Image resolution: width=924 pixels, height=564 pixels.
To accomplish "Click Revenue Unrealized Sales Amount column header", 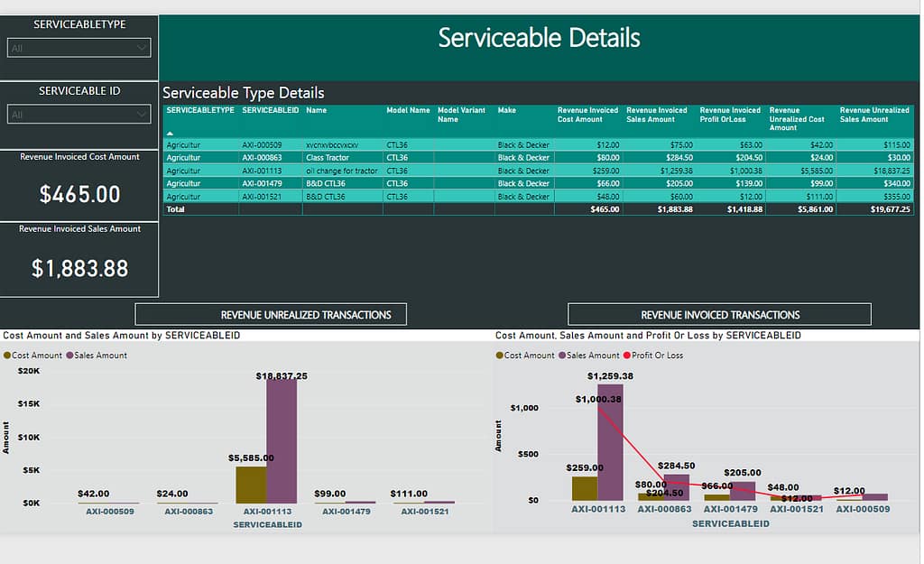I will pos(874,115).
